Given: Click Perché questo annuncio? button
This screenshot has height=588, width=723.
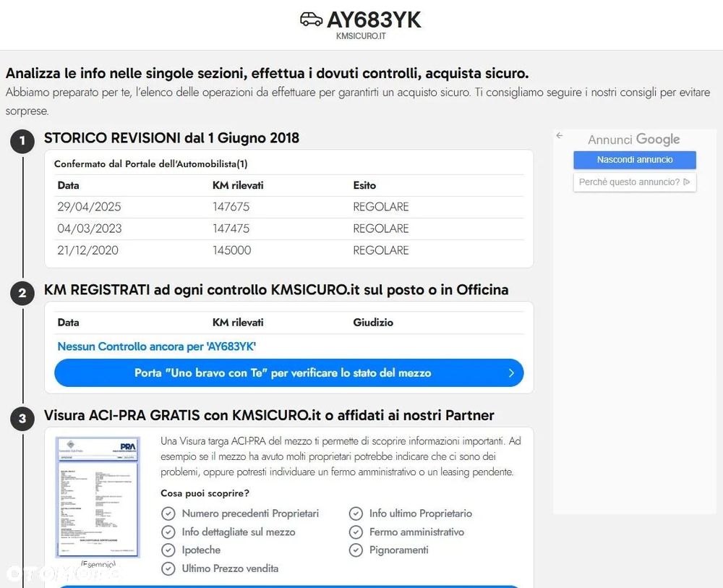Looking at the screenshot, I should click(635, 182).
